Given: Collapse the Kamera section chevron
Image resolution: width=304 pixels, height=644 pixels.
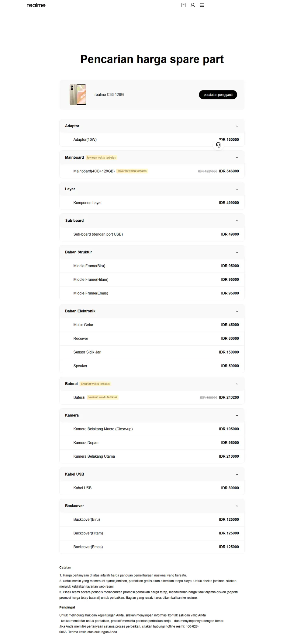Looking at the screenshot, I should coord(237,416).
